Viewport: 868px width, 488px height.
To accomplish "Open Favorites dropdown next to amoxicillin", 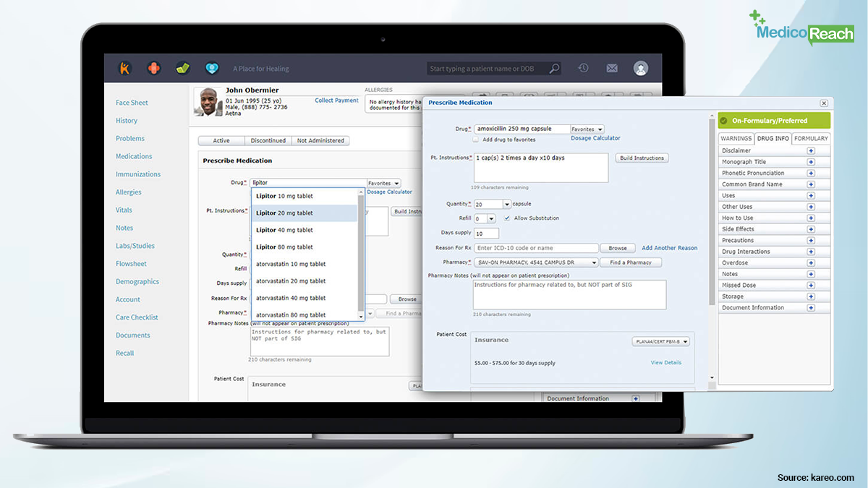I will [x=587, y=129].
